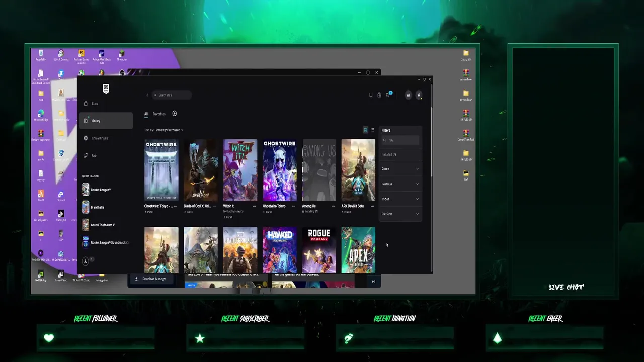Image resolution: width=644 pixels, height=362 pixels.
Task: Click Install under Ghostwire Tokyo
Action: (x=269, y=212)
